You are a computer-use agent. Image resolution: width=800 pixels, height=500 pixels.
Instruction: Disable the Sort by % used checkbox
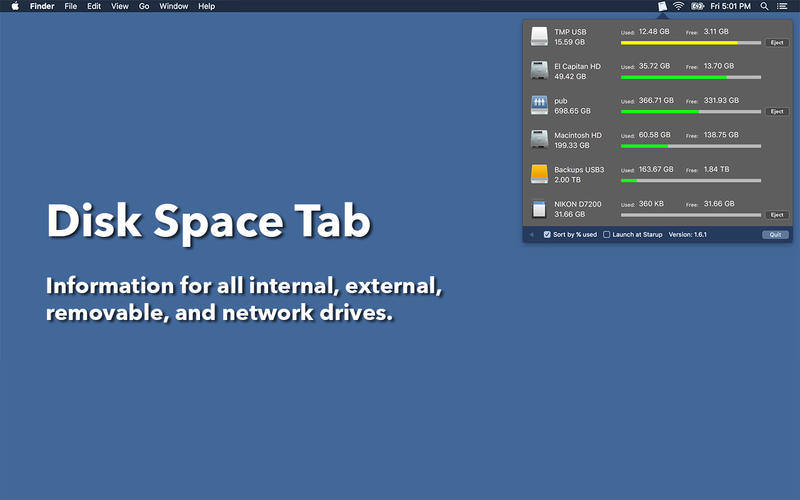(x=547, y=234)
